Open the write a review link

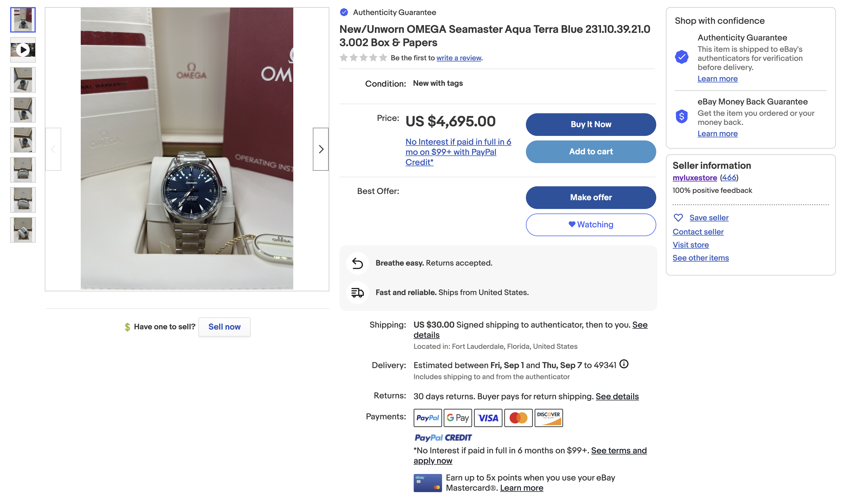coord(458,58)
